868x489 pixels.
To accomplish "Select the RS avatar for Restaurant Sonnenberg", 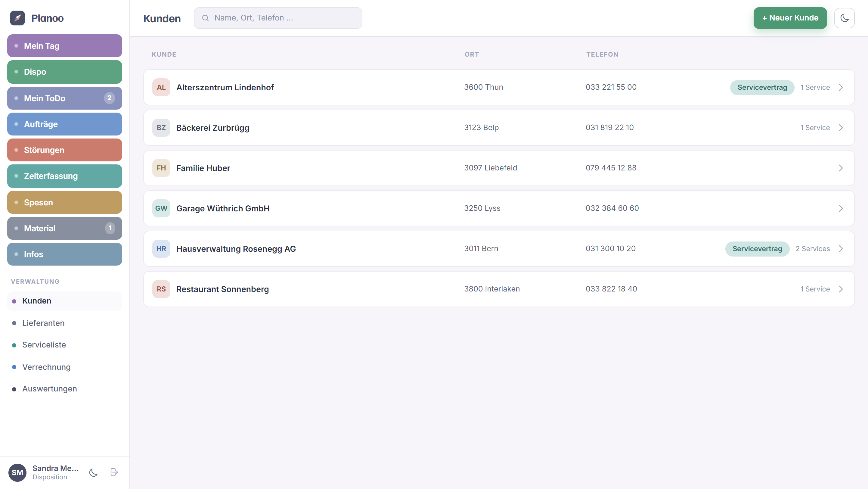I will pos(161,289).
